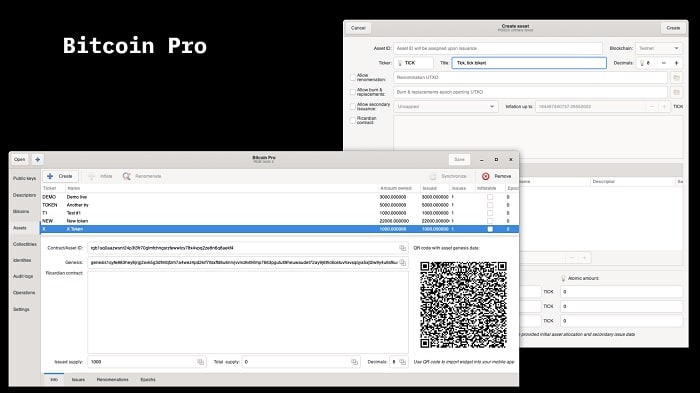
Task: Open the Operations section
Action: pos(24,293)
